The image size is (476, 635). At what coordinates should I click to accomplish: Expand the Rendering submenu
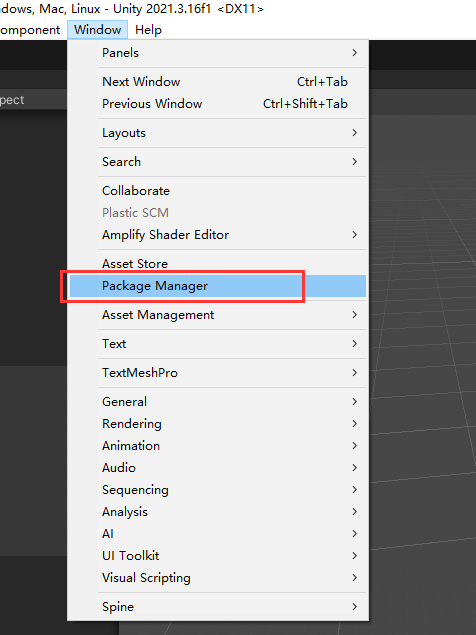click(218, 424)
